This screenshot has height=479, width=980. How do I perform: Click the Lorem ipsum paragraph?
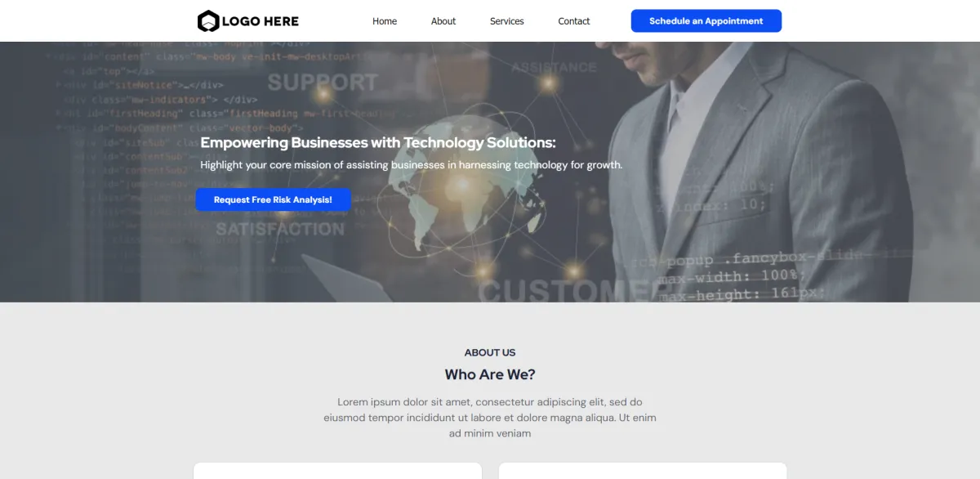pyautogui.click(x=490, y=418)
